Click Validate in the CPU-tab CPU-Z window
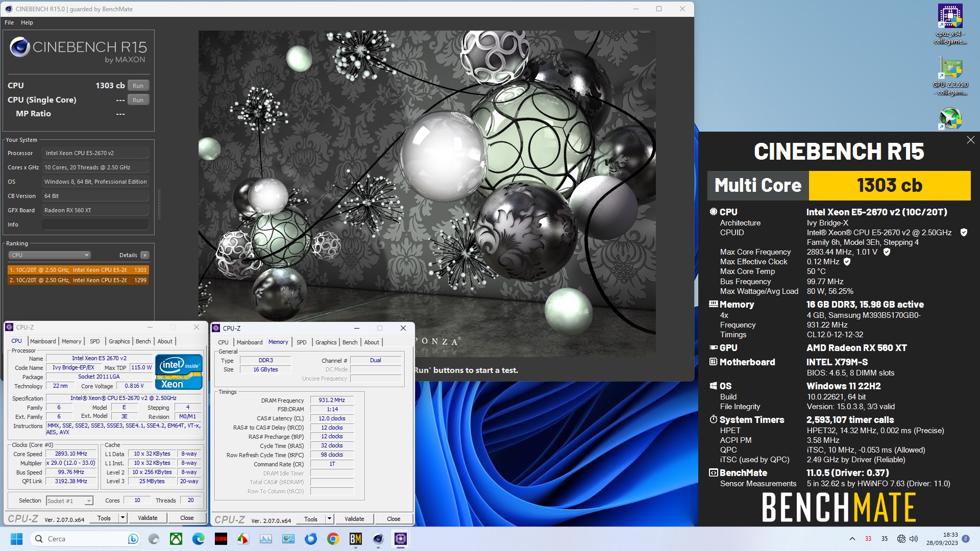The height and width of the screenshot is (551, 980). point(148,518)
